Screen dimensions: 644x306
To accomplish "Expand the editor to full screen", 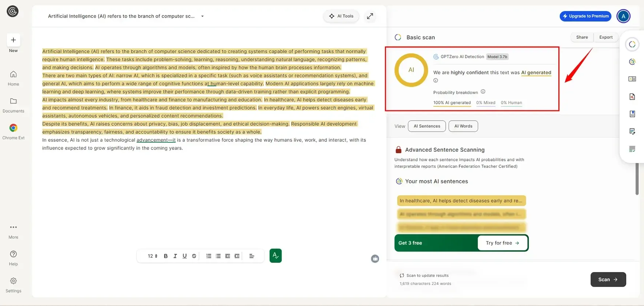I will pyautogui.click(x=370, y=16).
